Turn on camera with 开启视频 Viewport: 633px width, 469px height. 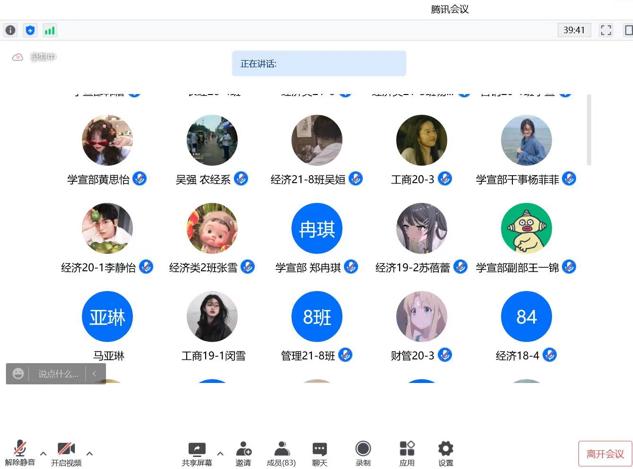click(66, 449)
